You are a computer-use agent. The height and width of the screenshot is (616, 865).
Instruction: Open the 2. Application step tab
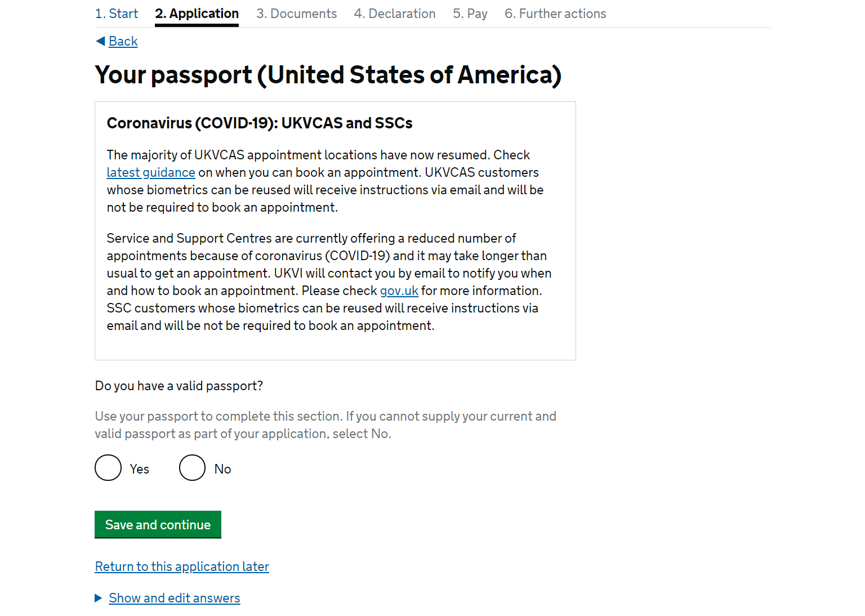(x=197, y=14)
